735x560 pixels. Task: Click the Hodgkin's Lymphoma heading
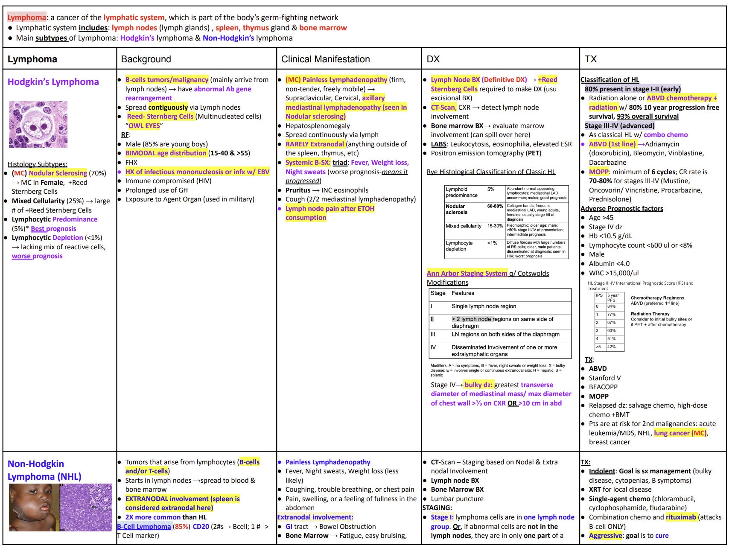(x=52, y=82)
